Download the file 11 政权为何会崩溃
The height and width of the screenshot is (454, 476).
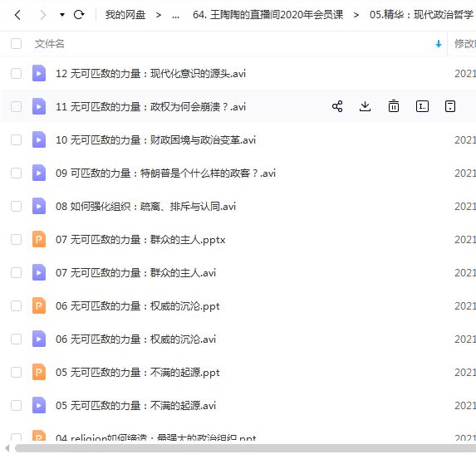[365, 106]
